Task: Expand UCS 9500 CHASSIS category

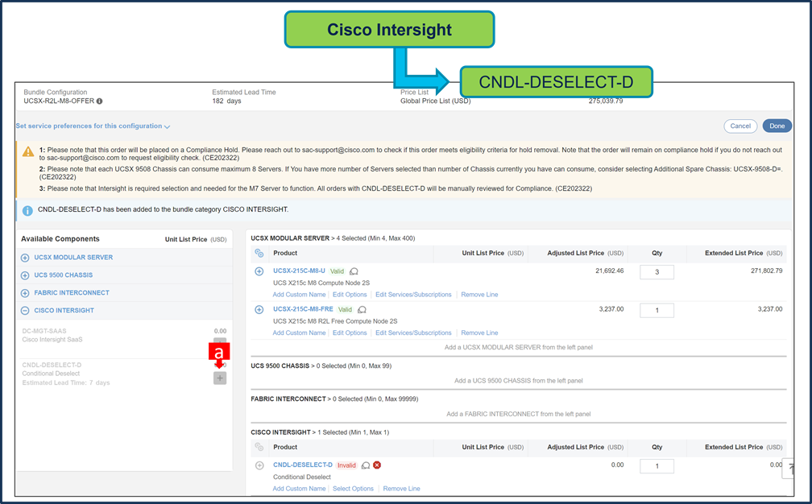Action: coord(25,275)
